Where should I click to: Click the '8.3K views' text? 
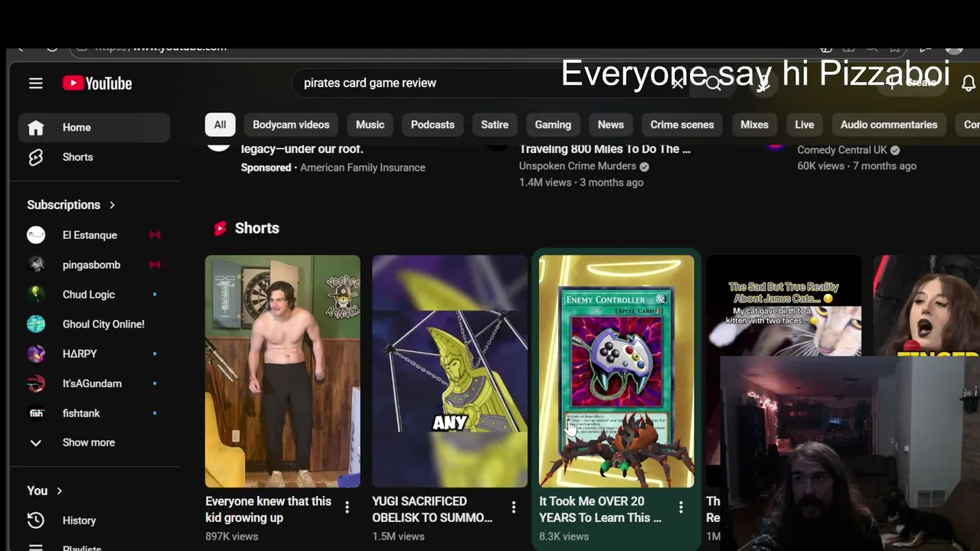(563, 536)
